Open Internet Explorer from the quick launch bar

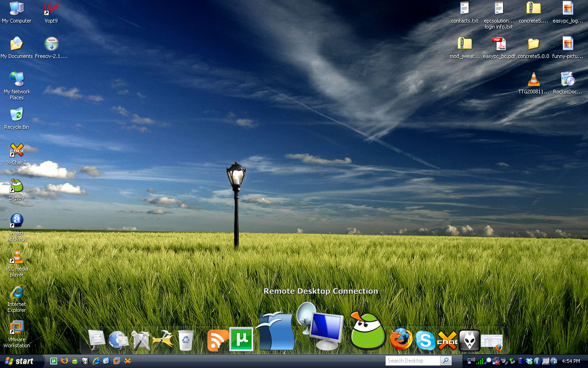(95, 361)
